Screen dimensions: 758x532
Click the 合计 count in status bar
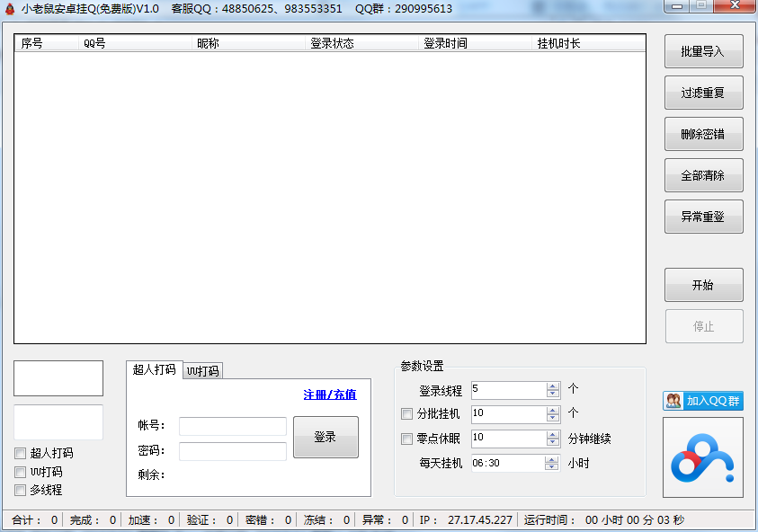[x=34, y=520]
